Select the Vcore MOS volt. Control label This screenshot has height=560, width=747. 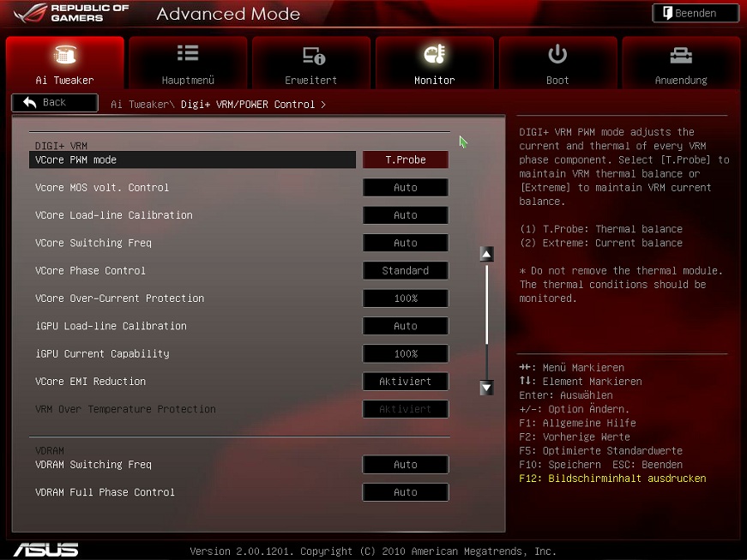[x=102, y=188]
